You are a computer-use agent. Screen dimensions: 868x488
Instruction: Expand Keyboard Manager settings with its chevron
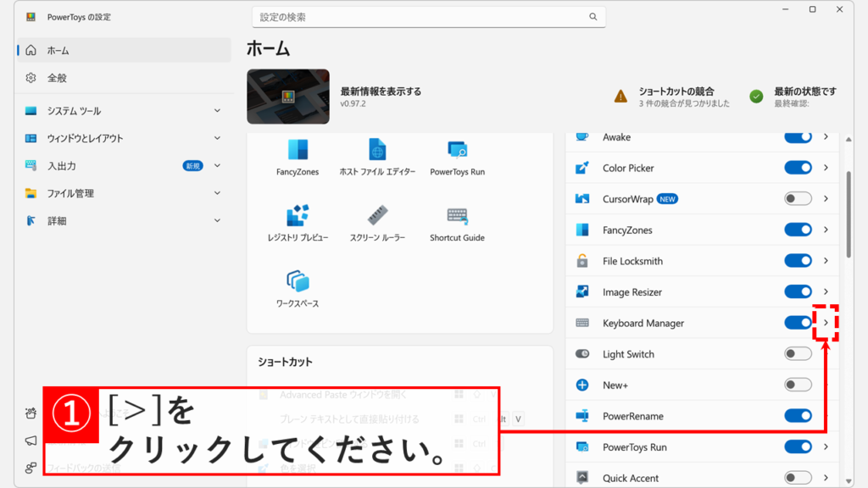pyautogui.click(x=824, y=323)
